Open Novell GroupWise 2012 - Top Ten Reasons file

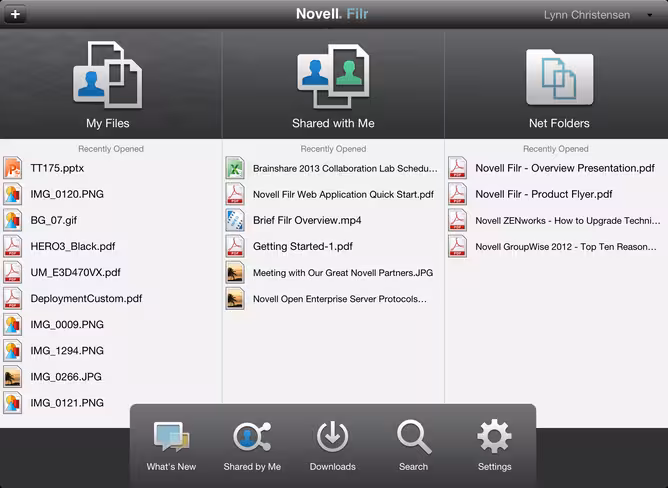click(x=566, y=247)
